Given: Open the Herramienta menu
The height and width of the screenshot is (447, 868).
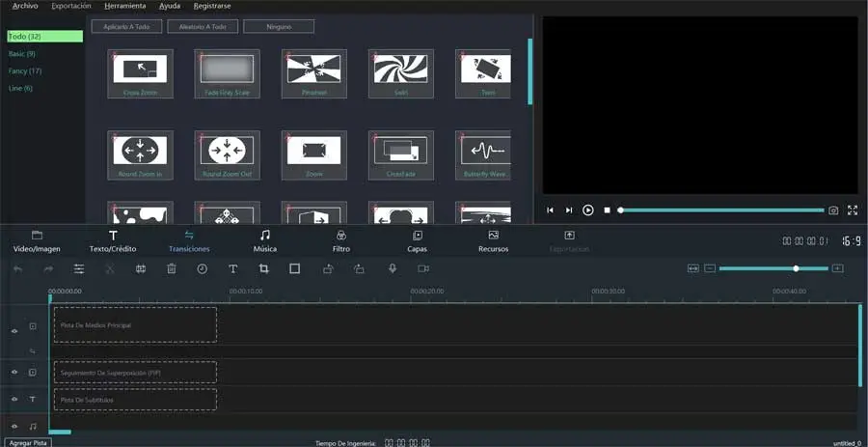Looking at the screenshot, I should 125,6.
